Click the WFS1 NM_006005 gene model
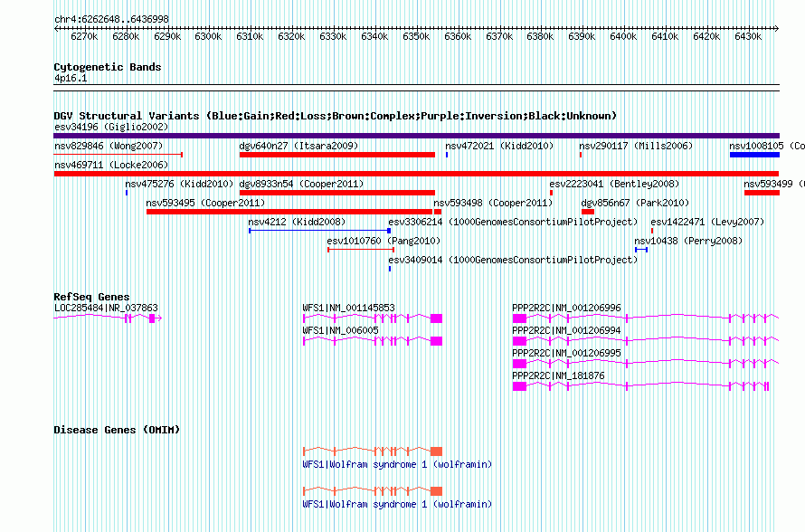Screen dimensions: 805x532 (x=373, y=341)
